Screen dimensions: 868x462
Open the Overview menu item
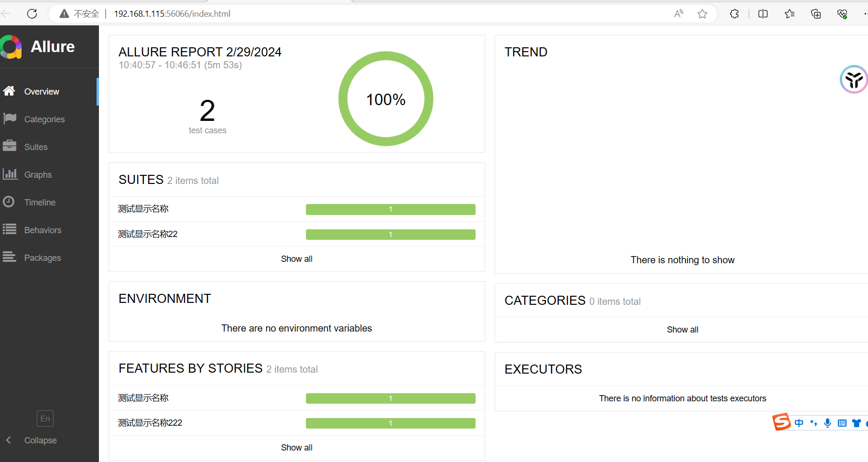pos(48,92)
